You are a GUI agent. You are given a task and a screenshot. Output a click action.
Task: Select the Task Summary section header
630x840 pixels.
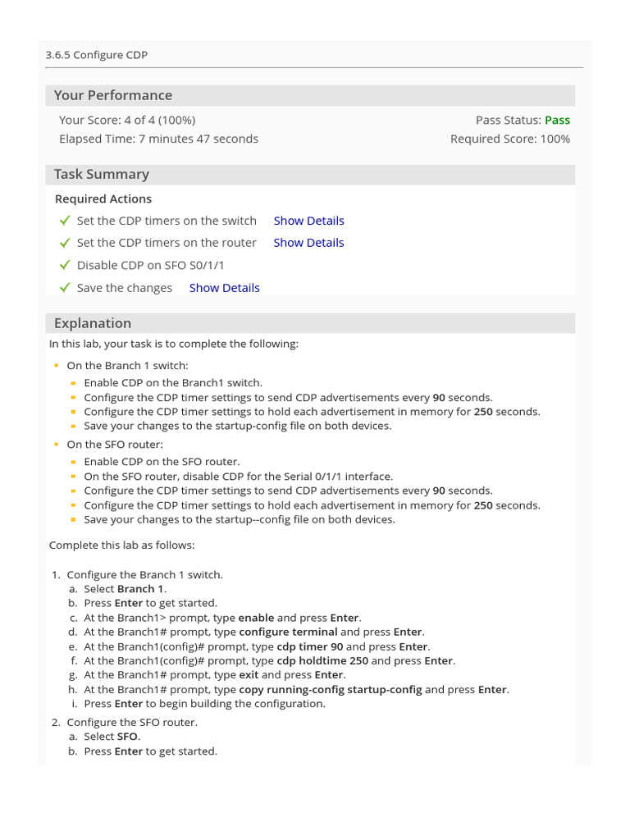tap(102, 174)
